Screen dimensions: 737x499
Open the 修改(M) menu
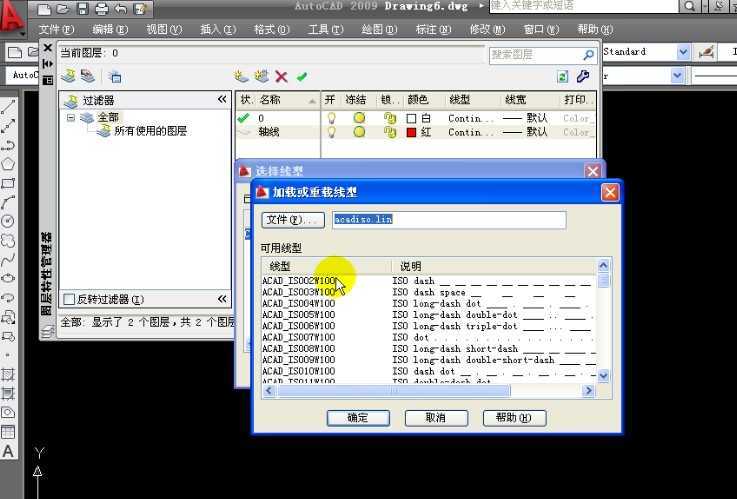(487, 30)
